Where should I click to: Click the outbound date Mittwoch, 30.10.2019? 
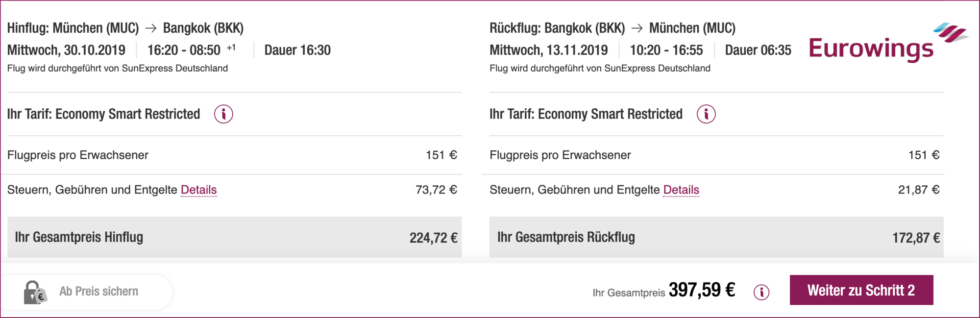[x=66, y=50]
